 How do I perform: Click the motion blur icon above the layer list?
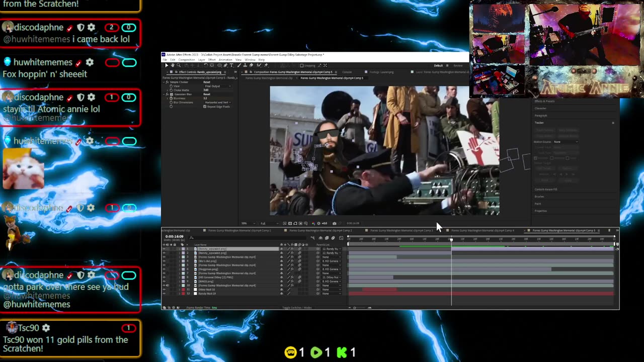[333, 238]
